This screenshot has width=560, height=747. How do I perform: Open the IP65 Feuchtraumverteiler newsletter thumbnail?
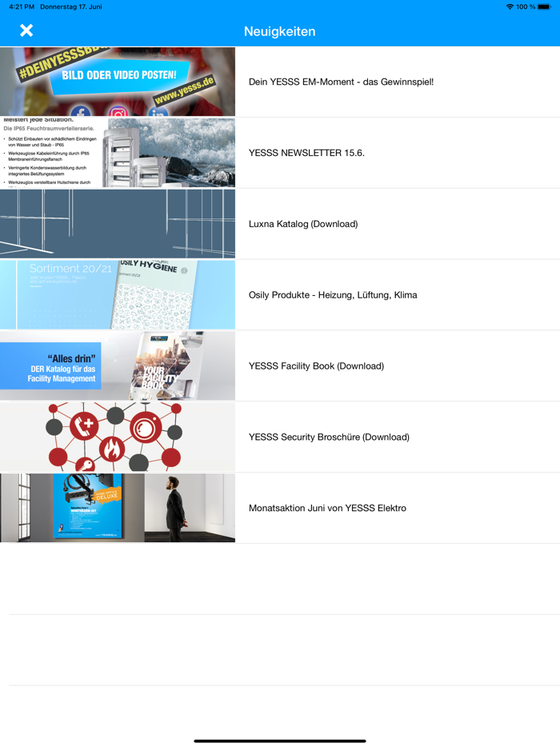coord(118,153)
